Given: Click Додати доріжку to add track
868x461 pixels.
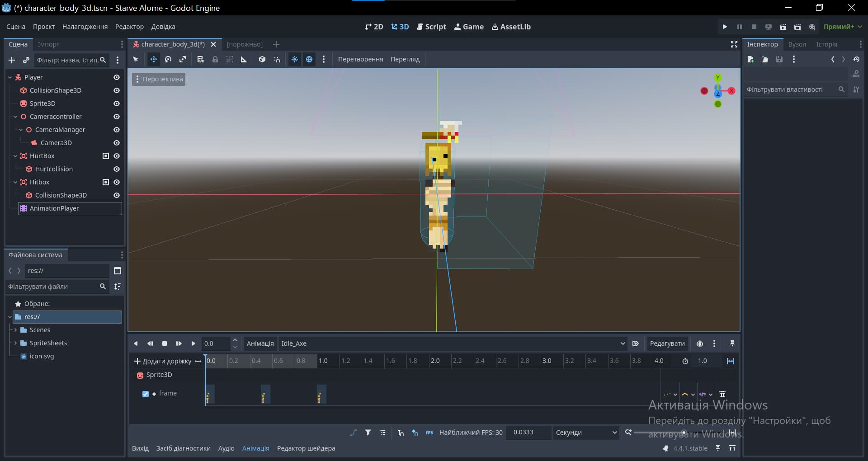Looking at the screenshot, I should [163, 361].
